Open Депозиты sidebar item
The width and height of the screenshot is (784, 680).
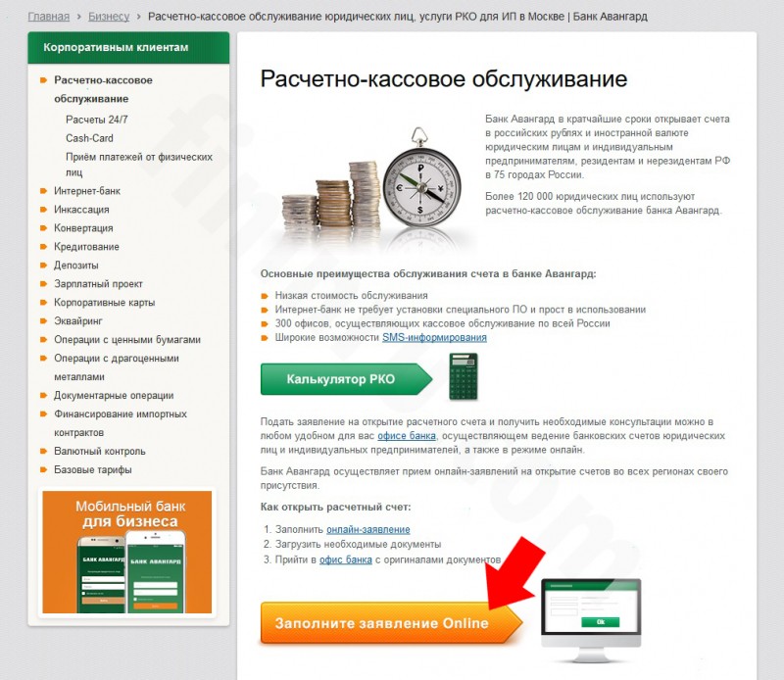point(76,265)
